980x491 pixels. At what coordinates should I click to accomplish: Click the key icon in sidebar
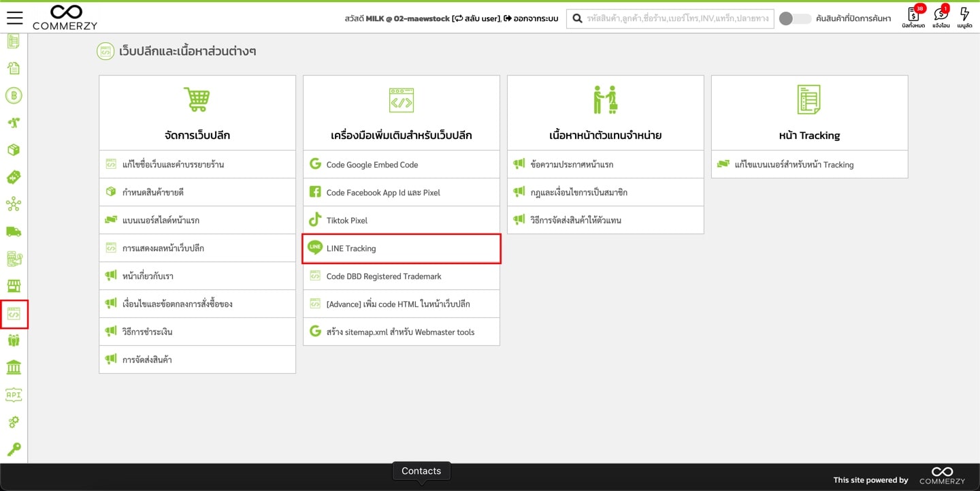pos(14,449)
